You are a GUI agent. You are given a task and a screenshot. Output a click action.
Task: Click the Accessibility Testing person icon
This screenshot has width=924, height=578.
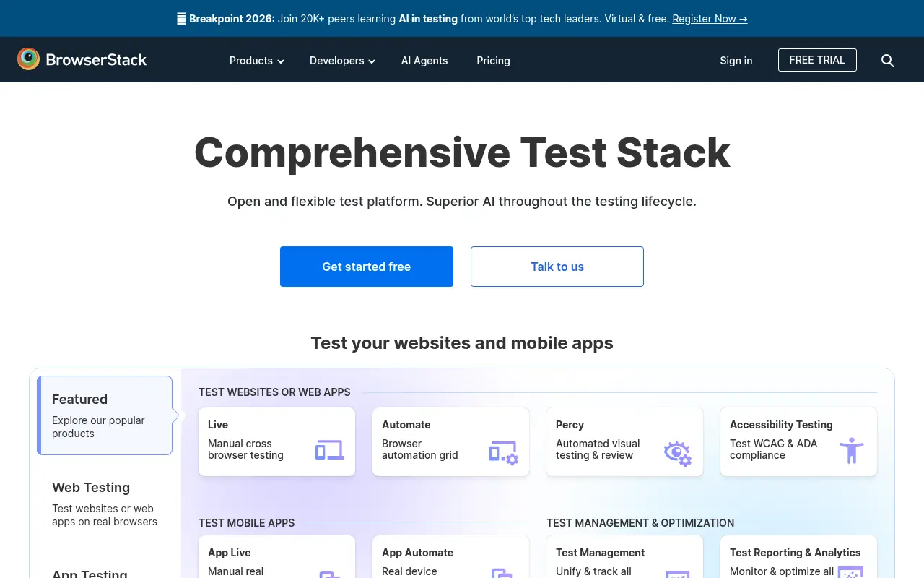point(851,449)
